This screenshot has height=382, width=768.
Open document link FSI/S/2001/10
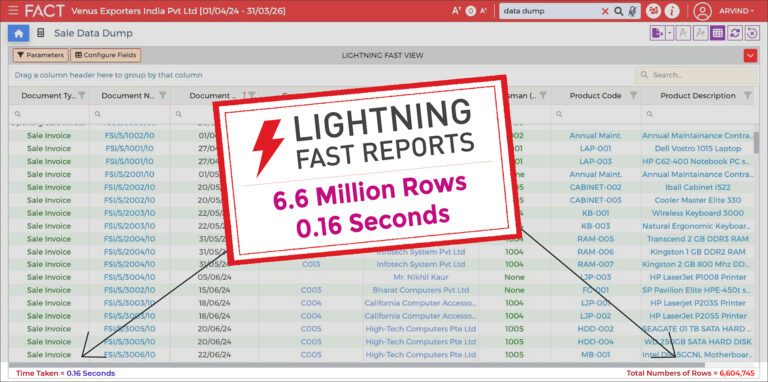click(130, 174)
